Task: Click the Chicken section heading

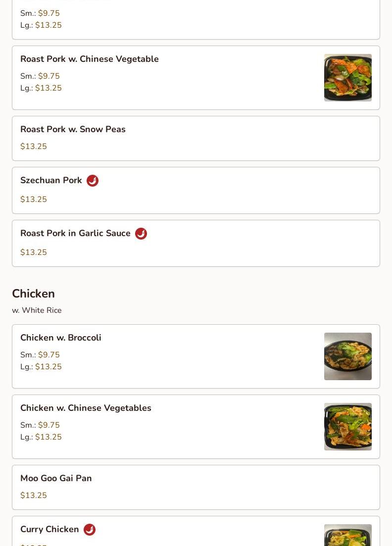Action: pyautogui.click(x=34, y=294)
